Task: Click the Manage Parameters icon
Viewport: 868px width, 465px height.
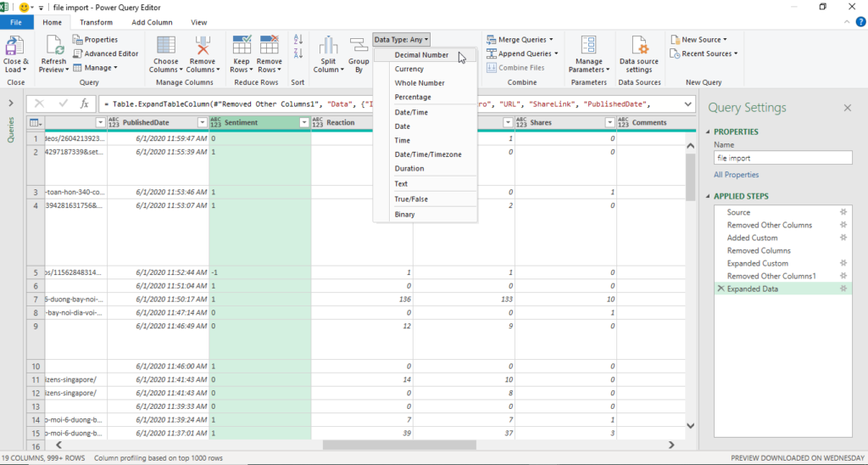Action: [588, 46]
